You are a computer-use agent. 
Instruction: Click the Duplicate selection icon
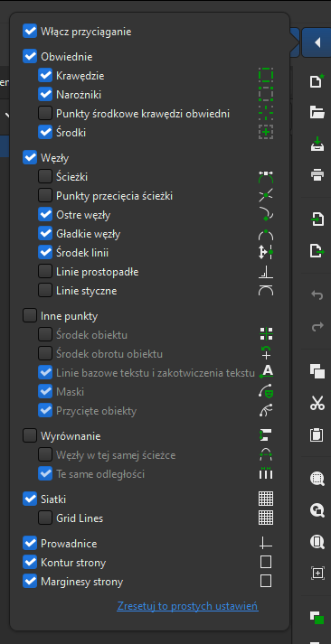click(x=317, y=371)
